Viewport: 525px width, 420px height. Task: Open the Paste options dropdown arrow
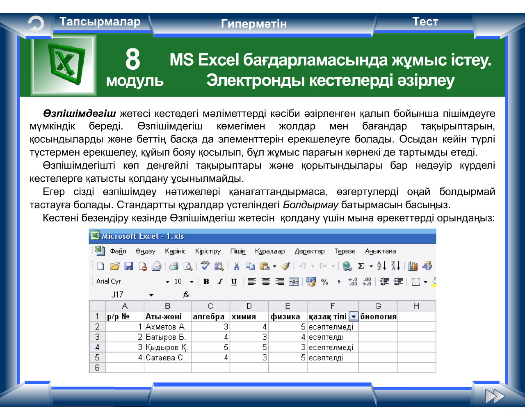274,266
